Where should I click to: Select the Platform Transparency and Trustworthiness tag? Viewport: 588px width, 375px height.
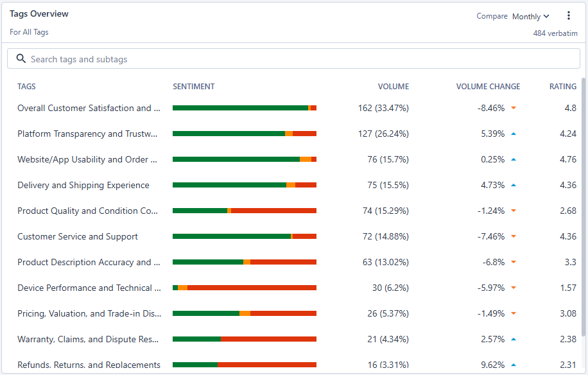click(x=87, y=134)
